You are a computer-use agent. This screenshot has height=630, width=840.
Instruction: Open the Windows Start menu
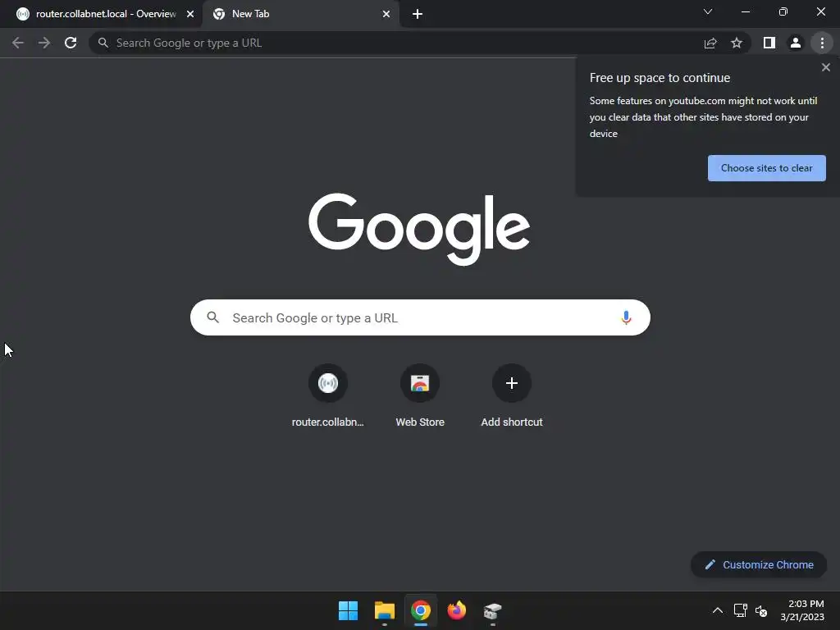[348, 610]
